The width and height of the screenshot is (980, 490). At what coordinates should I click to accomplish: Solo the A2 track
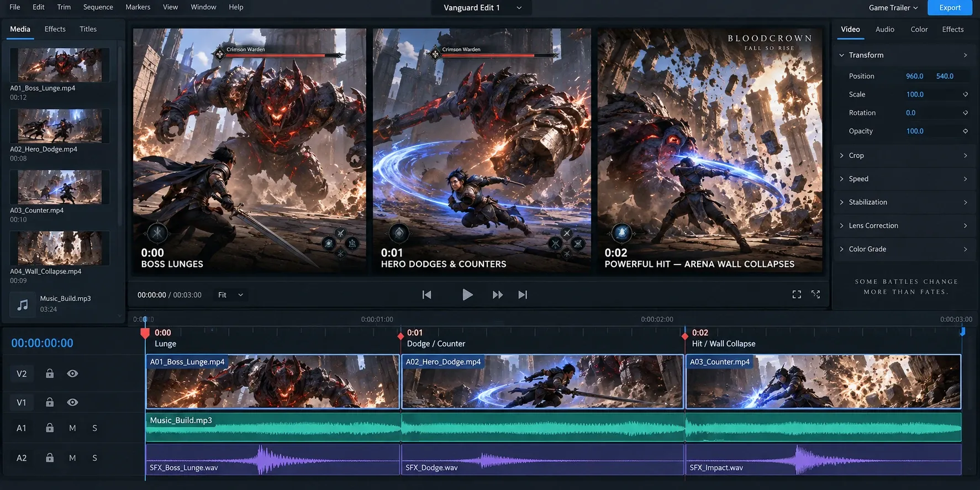[94, 458]
